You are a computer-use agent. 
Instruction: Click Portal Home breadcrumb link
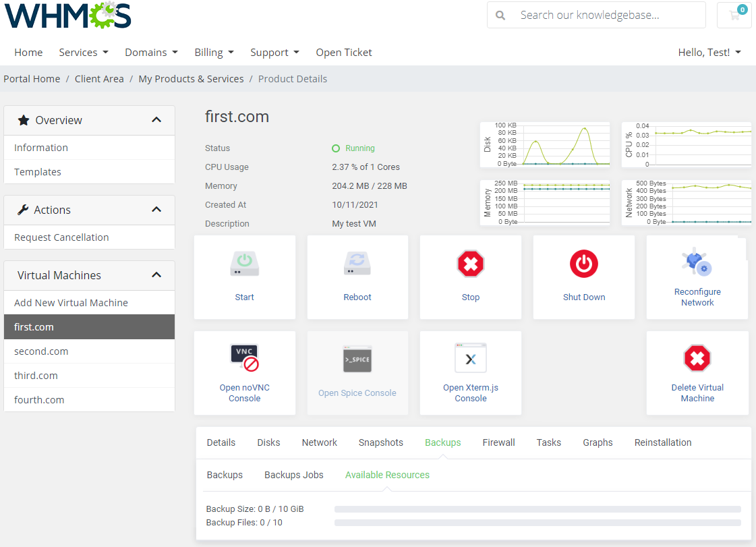click(32, 79)
